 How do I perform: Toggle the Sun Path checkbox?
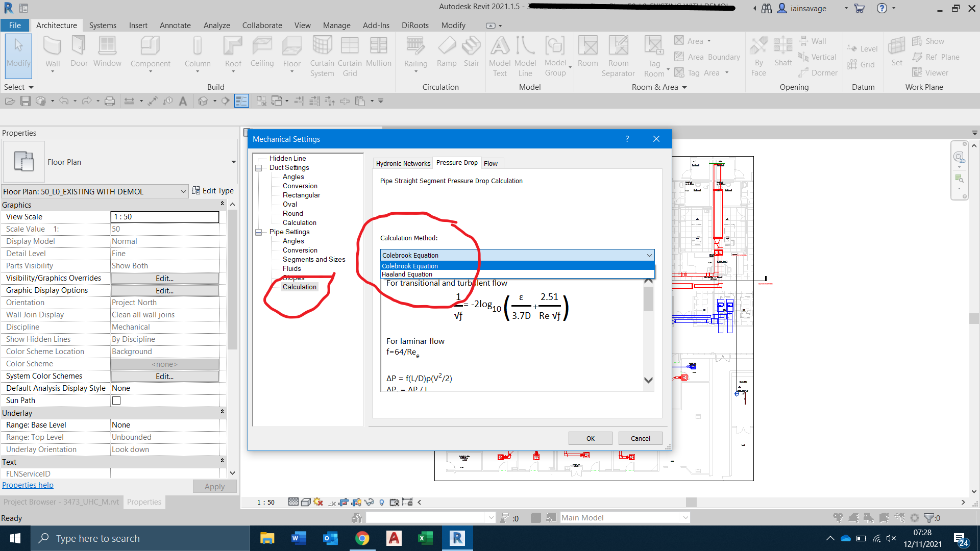(x=116, y=400)
